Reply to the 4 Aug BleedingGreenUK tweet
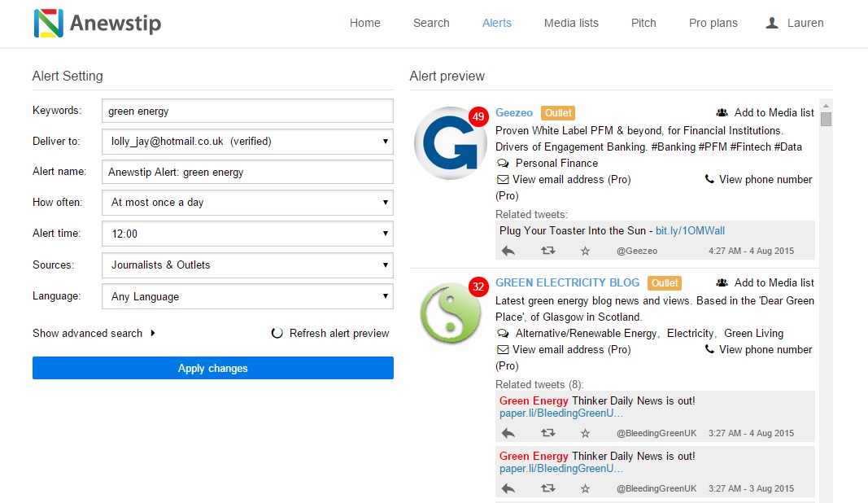Viewport: 868px width, 503px height. (508, 433)
